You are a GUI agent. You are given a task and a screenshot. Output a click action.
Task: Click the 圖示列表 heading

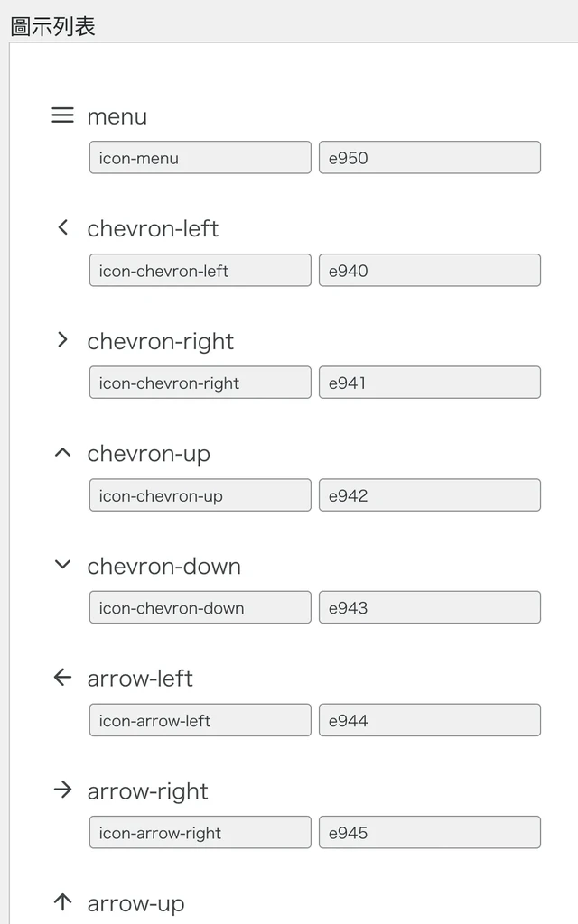coord(53,26)
